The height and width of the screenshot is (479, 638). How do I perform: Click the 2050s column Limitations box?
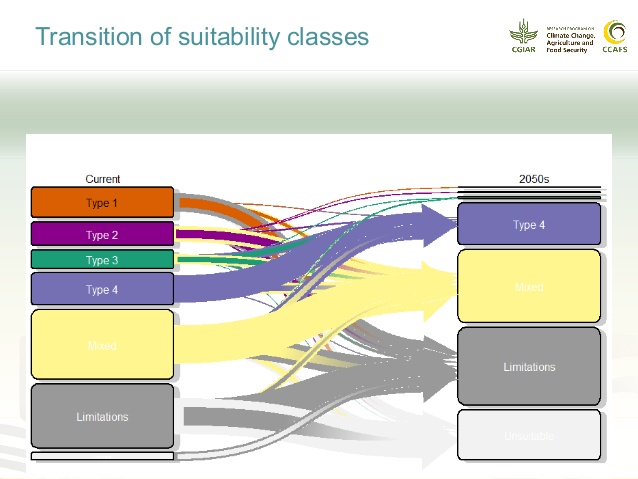click(x=529, y=366)
